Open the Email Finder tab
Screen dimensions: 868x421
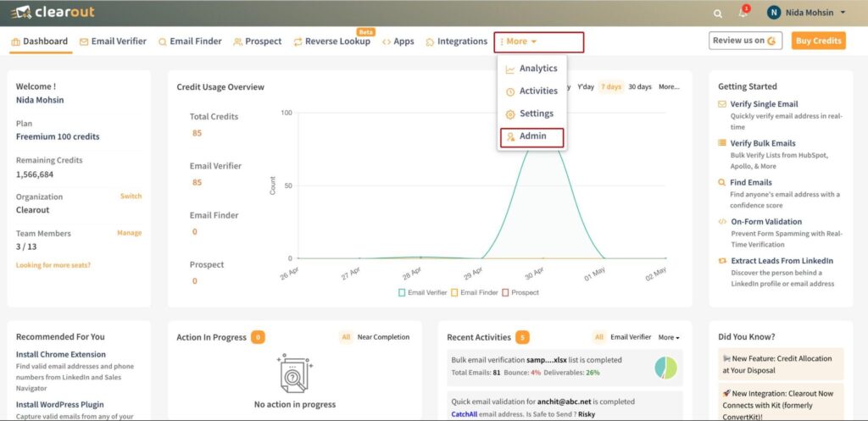coord(190,42)
